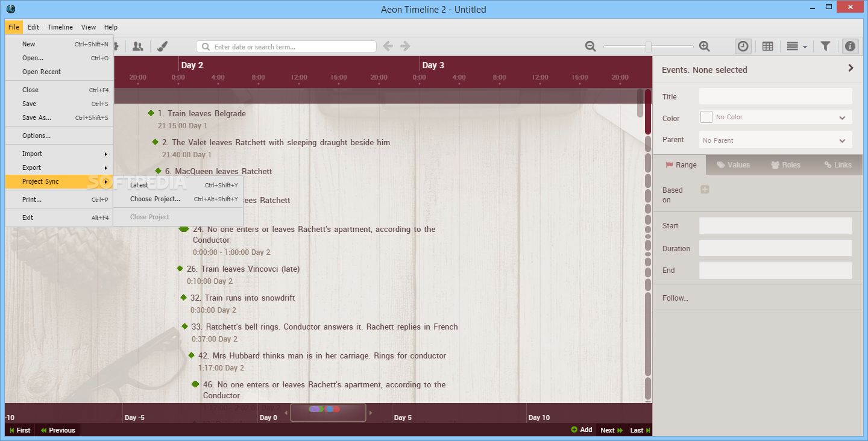Toggle the inspector info icon
Viewport: 868px width, 441px height.
click(x=850, y=46)
